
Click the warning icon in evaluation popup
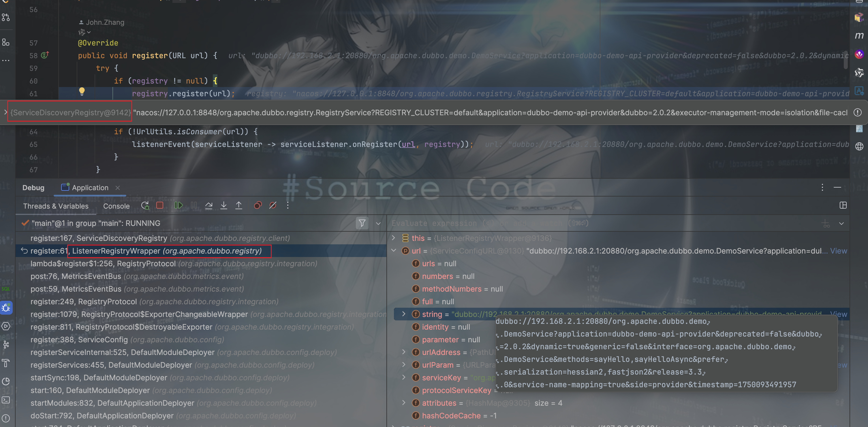(858, 112)
